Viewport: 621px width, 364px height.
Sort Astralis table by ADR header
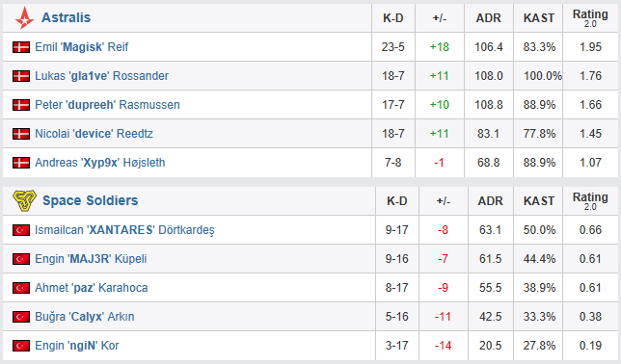click(488, 18)
